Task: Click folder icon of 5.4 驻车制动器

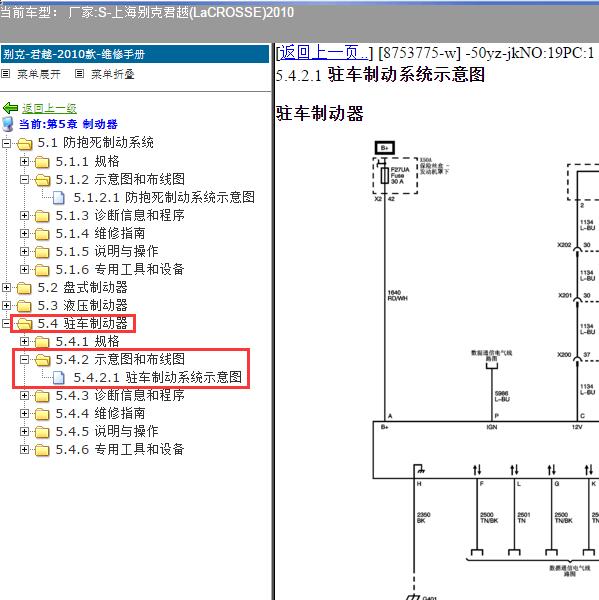Action: [24, 324]
